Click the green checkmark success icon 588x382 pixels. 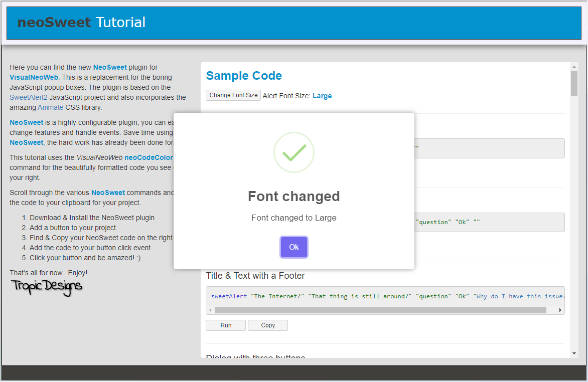293,152
